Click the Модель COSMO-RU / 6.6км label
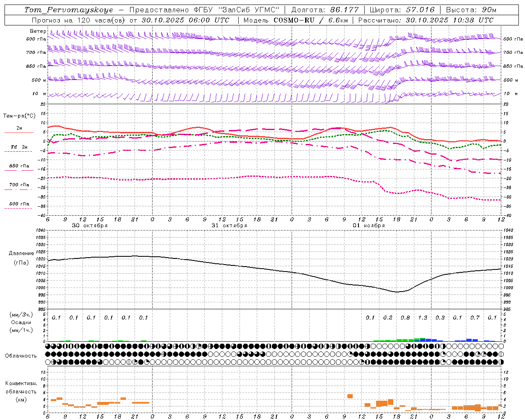Viewport: 525px width, 420px height. click(x=296, y=20)
